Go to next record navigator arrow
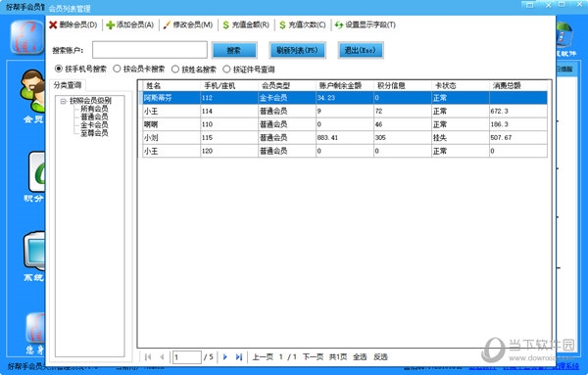The image size is (588, 375). [x=225, y=356]
